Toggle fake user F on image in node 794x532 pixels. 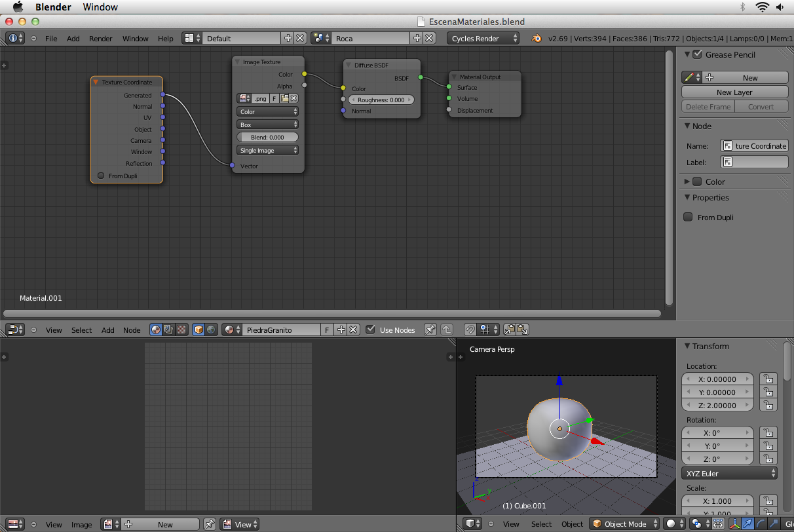pyautogui.click(x=274, y=98)
